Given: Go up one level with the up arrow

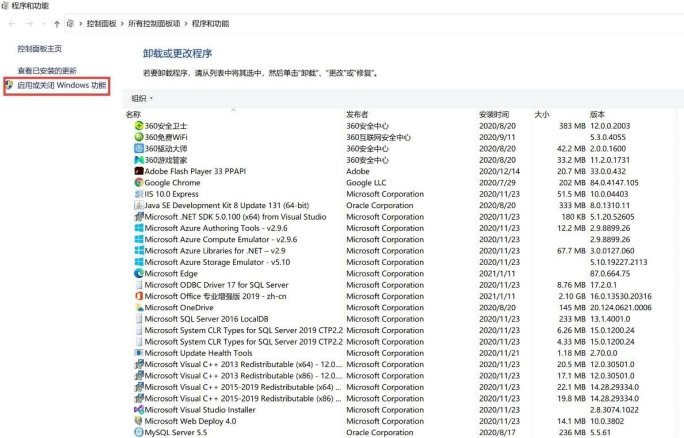Looking at the screenshot, I should pos(57,24).
